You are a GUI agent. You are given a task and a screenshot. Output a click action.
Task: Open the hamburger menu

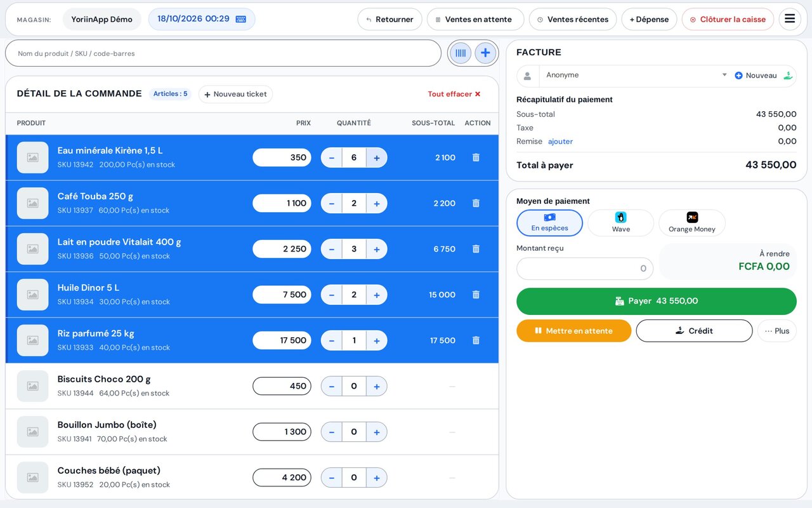[790, 19]
